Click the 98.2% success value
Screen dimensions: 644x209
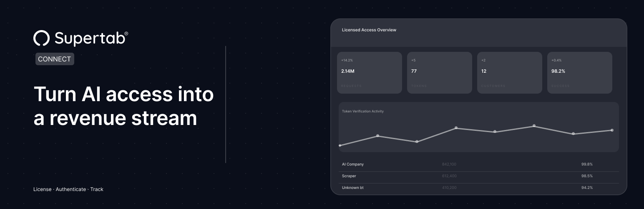point(558,71)
